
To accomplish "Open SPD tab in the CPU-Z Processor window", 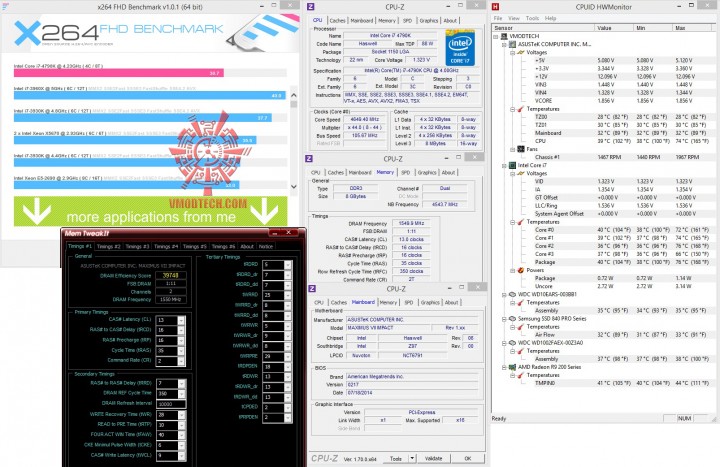I will (407, 21).
